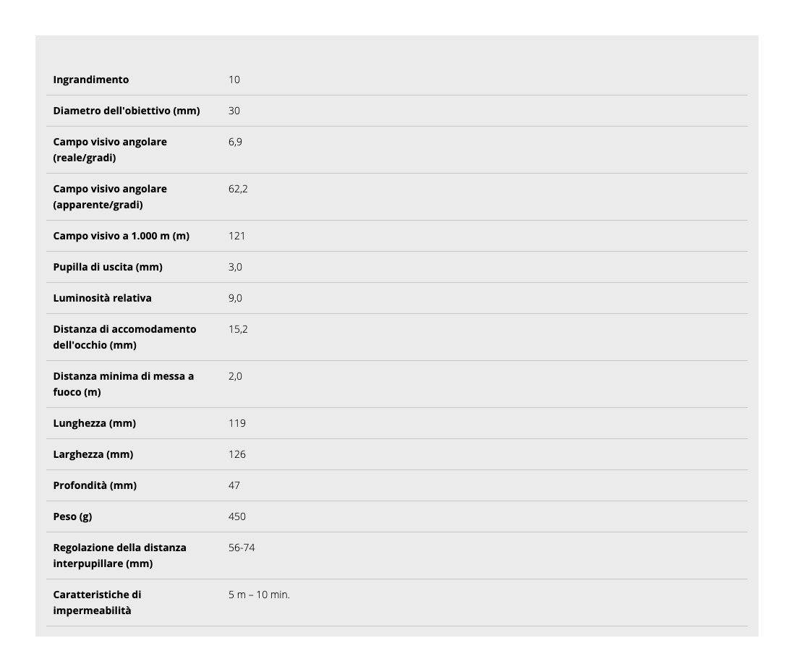Click Distanza minima di messa a fuoco label

pos(124,384)
